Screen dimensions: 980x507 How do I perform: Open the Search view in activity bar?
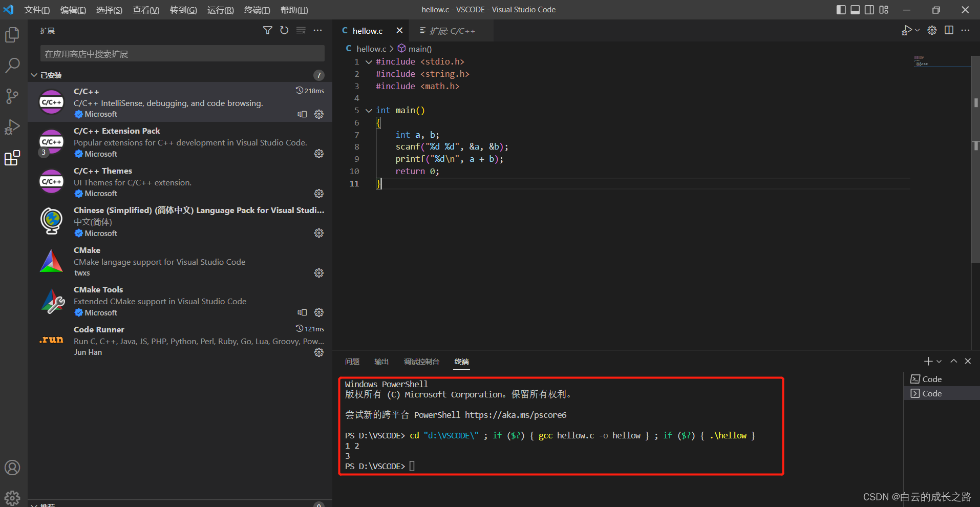click(x=12, y=65)
